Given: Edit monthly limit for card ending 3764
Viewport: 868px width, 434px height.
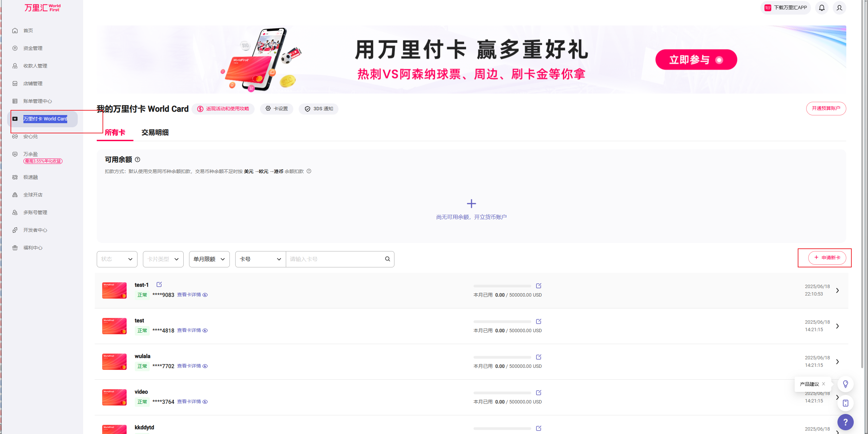Looking at the screenshot, I should 538,393.
